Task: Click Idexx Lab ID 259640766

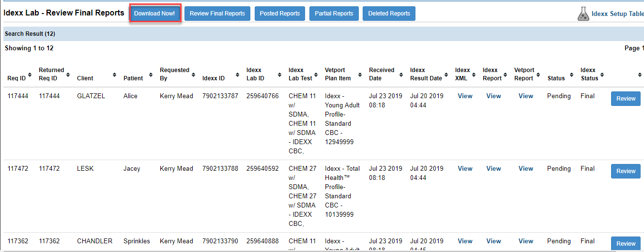Action: click(x=262, y=96)
